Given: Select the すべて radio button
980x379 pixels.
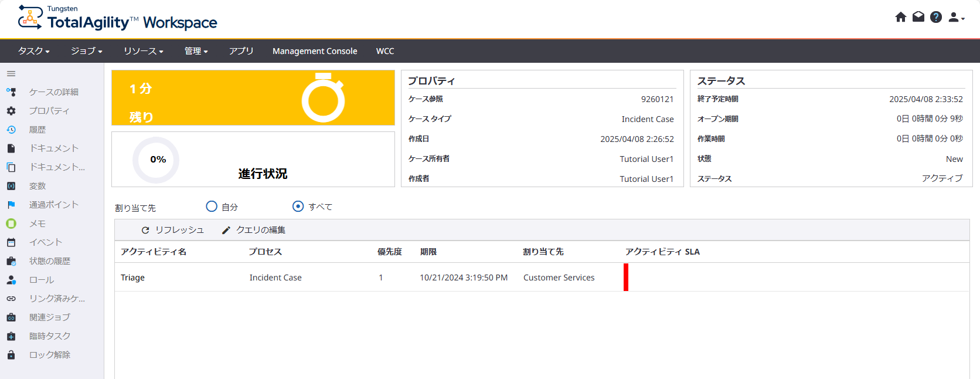Looking at the screenshot, I should coord(298,207).
